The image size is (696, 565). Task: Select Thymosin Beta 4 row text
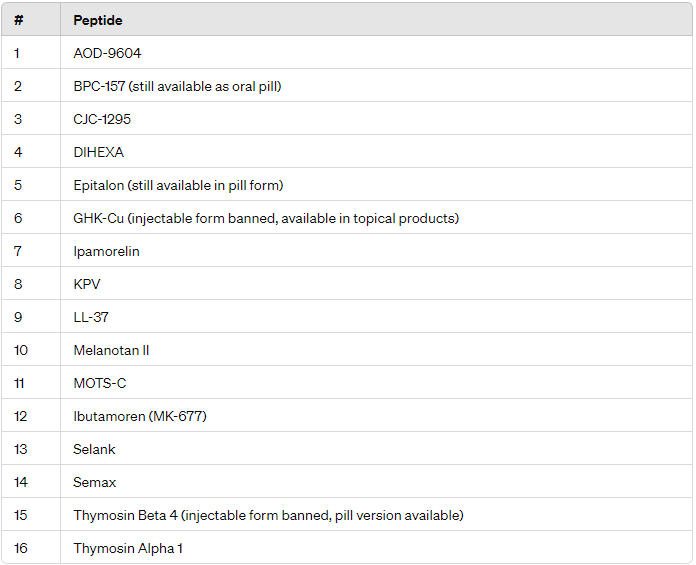coord(268,515)
